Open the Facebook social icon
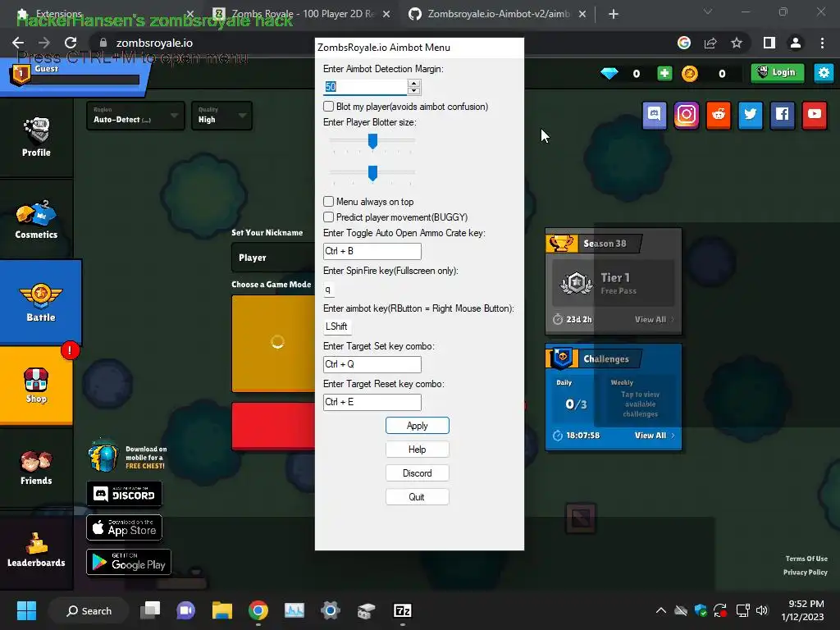840x630 pixels. click(x=782, y=115)
